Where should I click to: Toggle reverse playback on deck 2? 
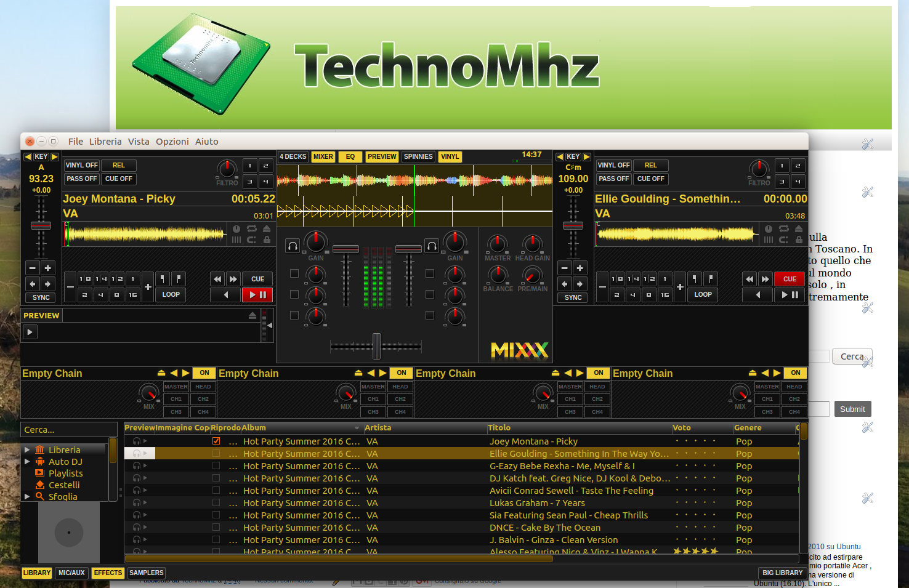point(757,295)
